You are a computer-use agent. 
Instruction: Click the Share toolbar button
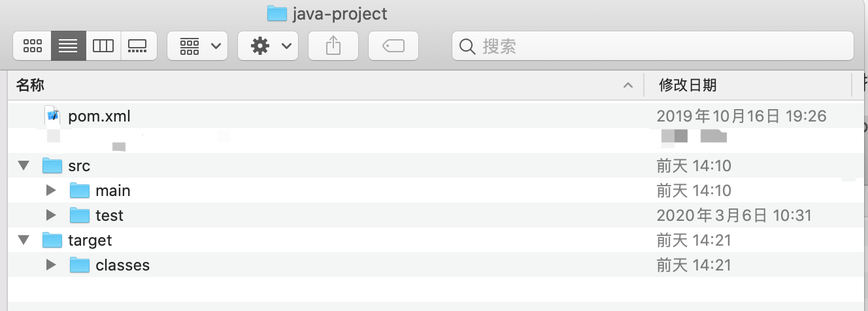(333, 46)
